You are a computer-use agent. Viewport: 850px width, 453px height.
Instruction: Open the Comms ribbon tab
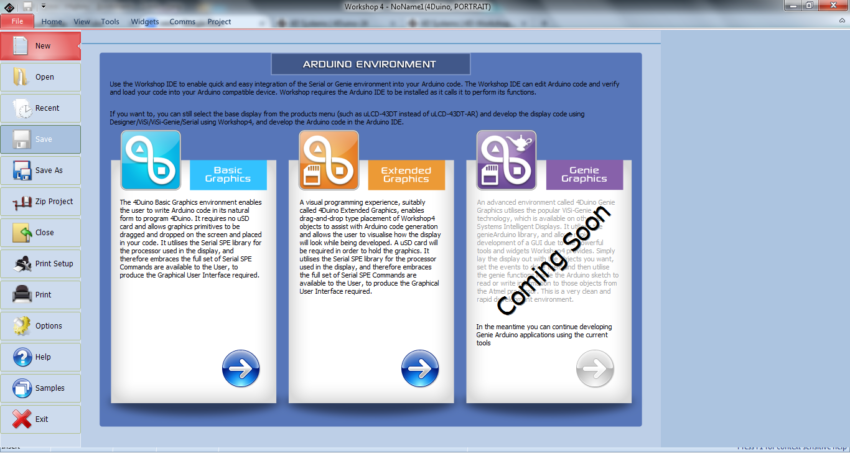[x=182, y=21]
